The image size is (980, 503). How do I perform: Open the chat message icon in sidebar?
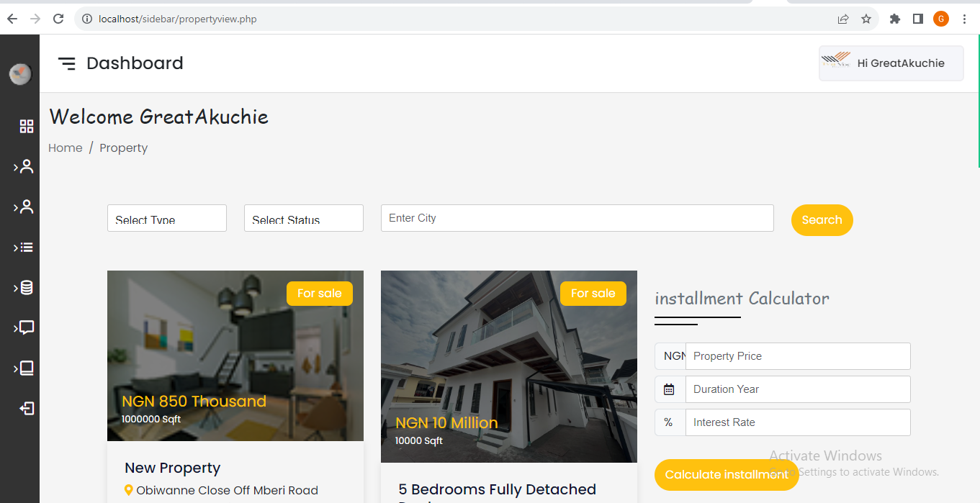[27, 328]
